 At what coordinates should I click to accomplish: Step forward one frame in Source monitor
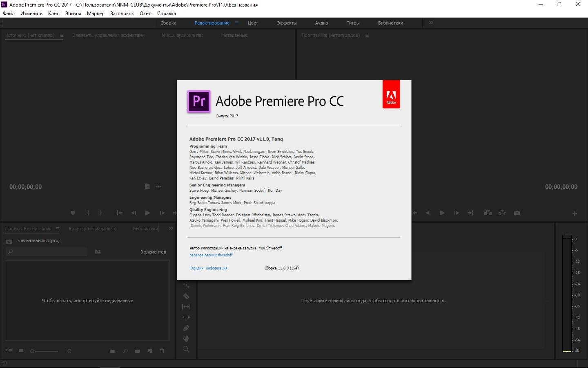point(162,213)
